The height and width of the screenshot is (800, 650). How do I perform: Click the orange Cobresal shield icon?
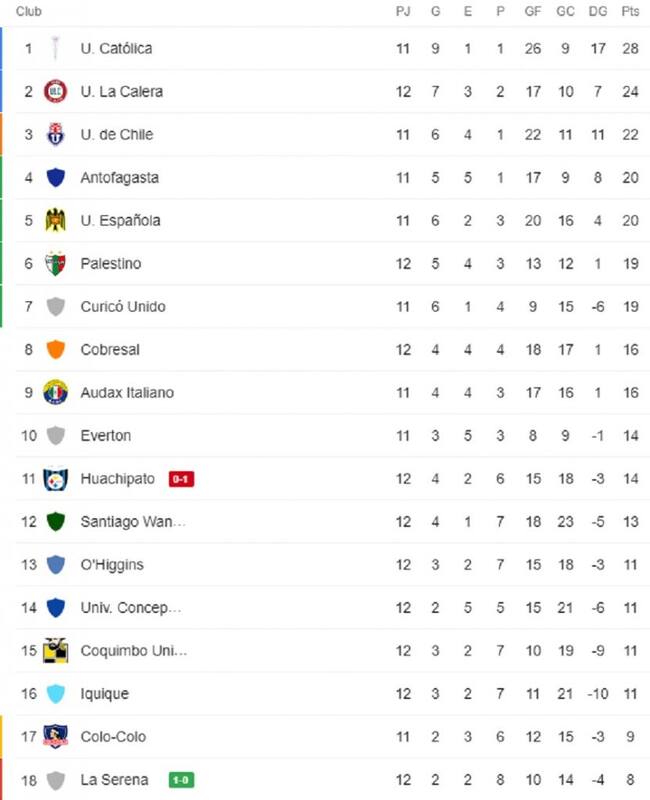click(55, 349)
